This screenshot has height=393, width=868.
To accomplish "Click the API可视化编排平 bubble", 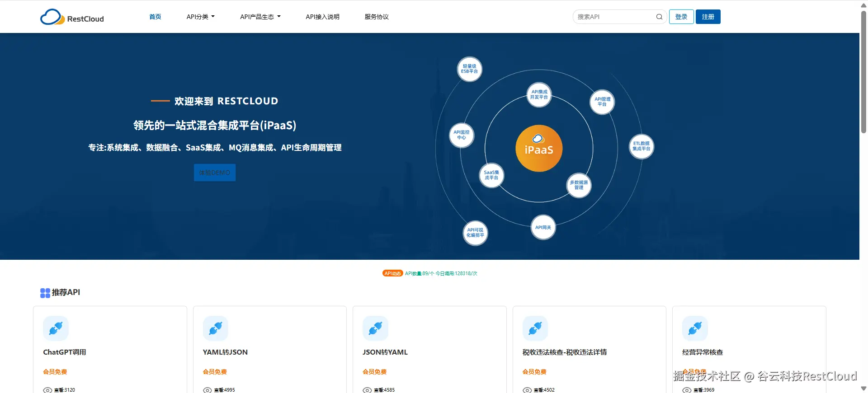I will [475, 233].
